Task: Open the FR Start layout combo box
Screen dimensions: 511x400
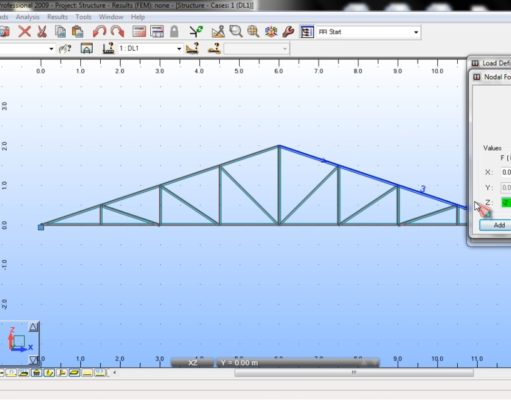Action: point(368,32)
